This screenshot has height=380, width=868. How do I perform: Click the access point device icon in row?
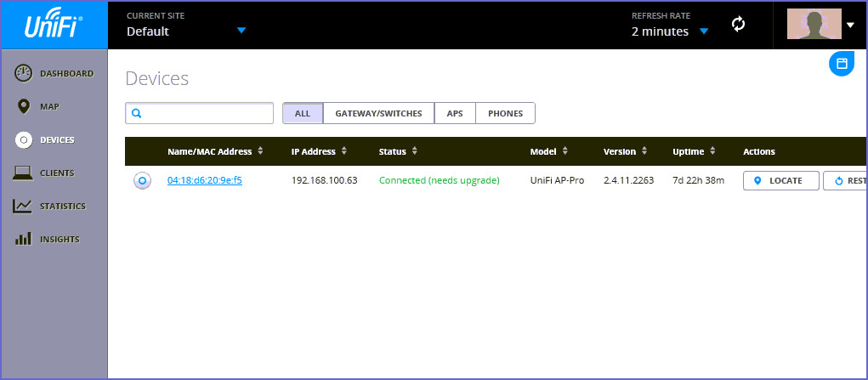click(x=142, y=180)
